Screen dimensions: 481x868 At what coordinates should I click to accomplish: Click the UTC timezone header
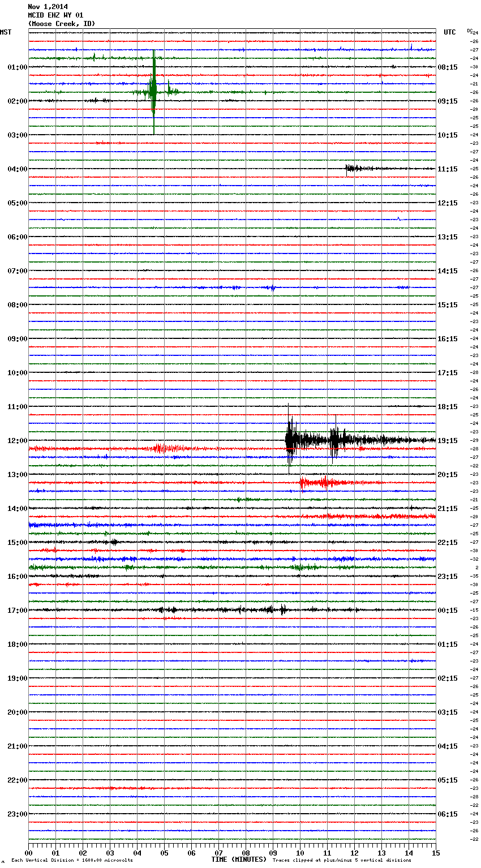[x=450, y=32]
